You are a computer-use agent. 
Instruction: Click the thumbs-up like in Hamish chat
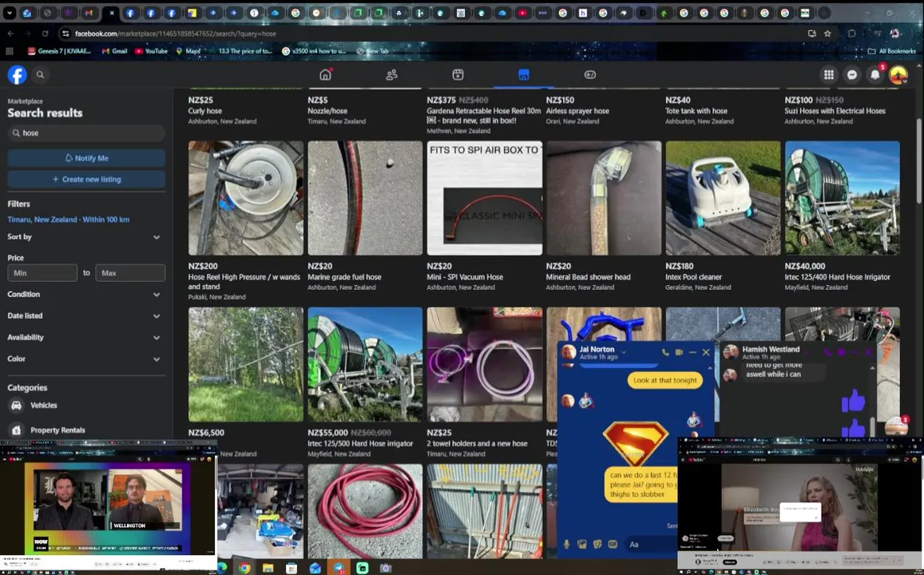(x=853, y=401)
